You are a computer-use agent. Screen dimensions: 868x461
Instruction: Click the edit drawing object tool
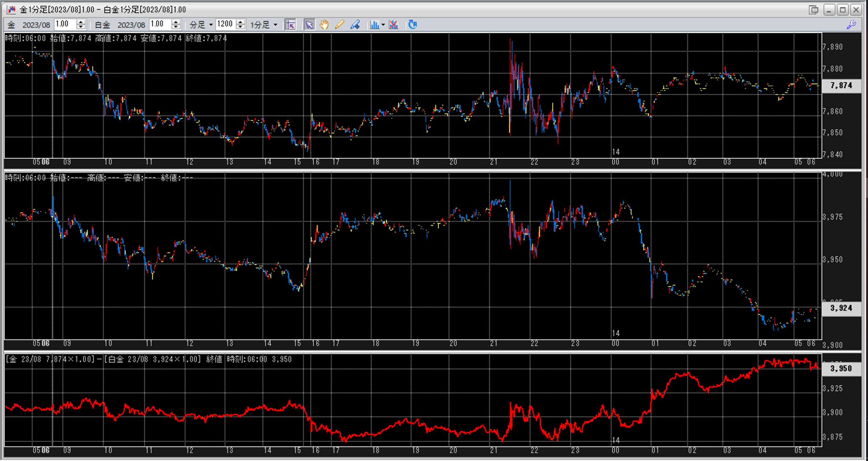click(355, 25)
